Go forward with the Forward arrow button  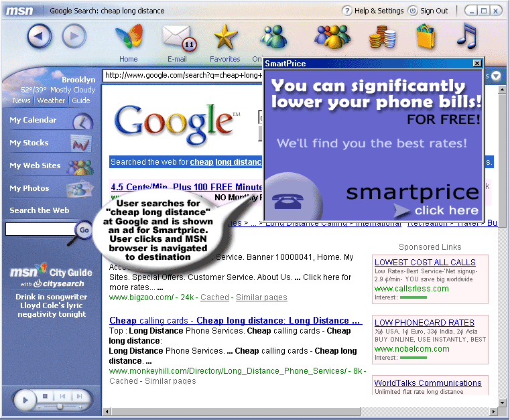tap(74, 36)
